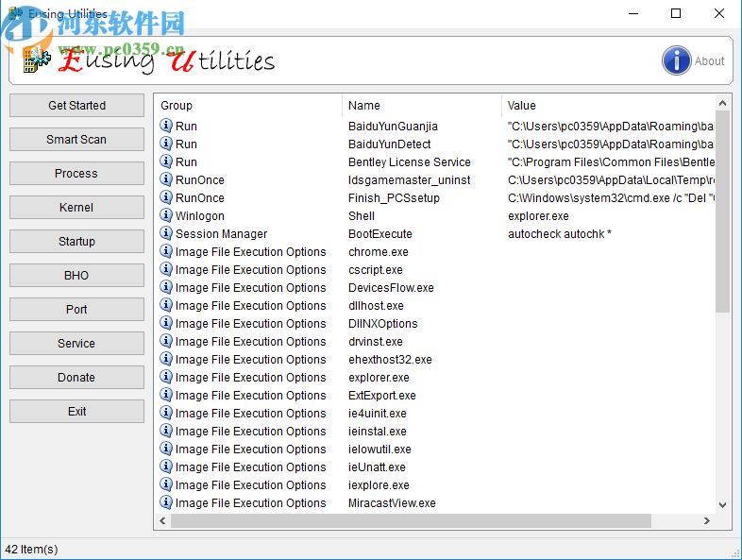Image resolution: width=742 pixels, height=560 pixels.
Task: Select the Shell entry name
Action: click(362, 216)
